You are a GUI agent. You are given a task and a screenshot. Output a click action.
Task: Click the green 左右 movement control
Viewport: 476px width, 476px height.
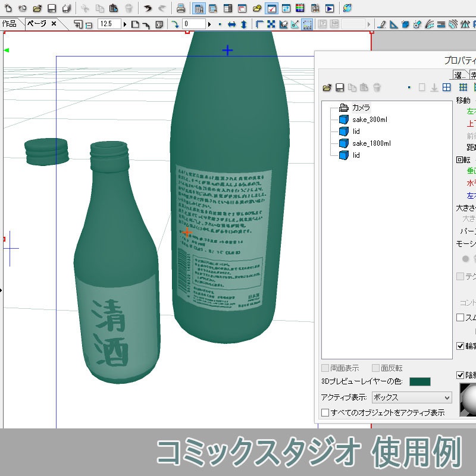469,110
